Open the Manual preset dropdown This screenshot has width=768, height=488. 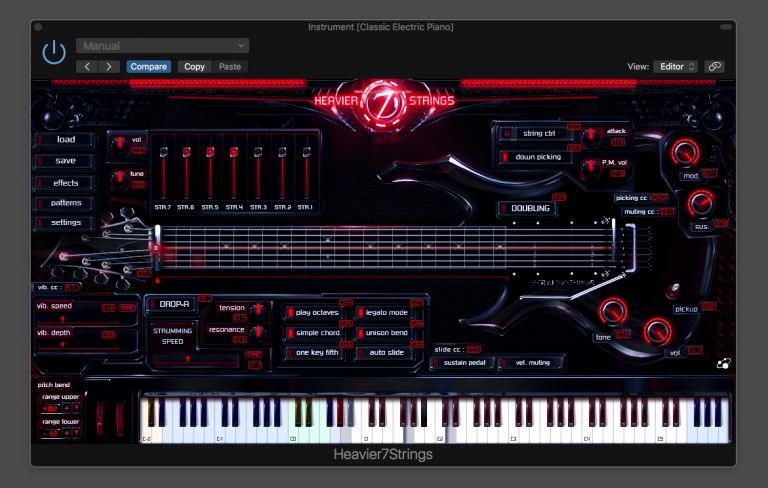pyautogui.click(x=163, y=46)
